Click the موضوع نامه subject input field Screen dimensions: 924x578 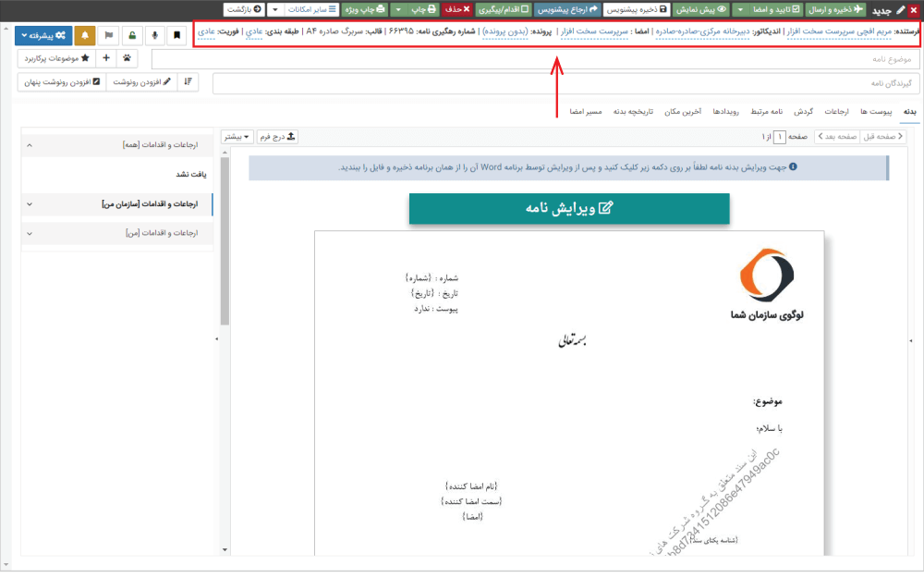click(535, 59)
